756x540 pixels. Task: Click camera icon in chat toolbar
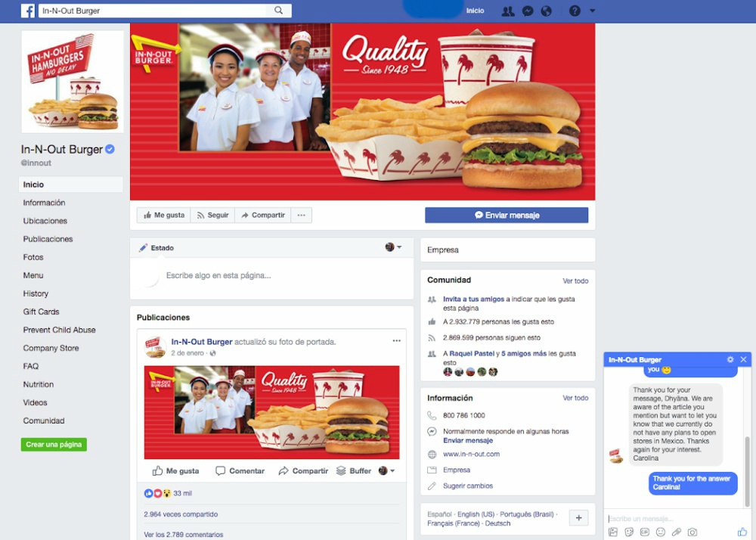[692, 532]
